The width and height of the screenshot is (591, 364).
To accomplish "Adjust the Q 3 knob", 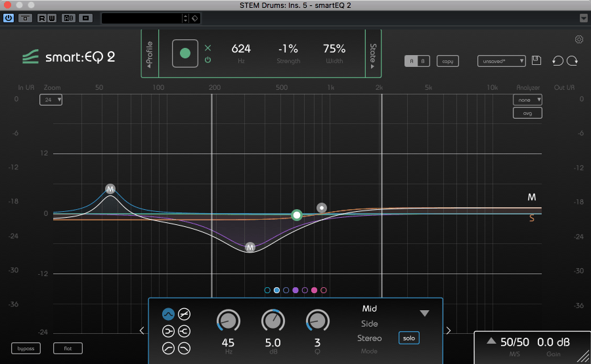I will pos(317,321).
